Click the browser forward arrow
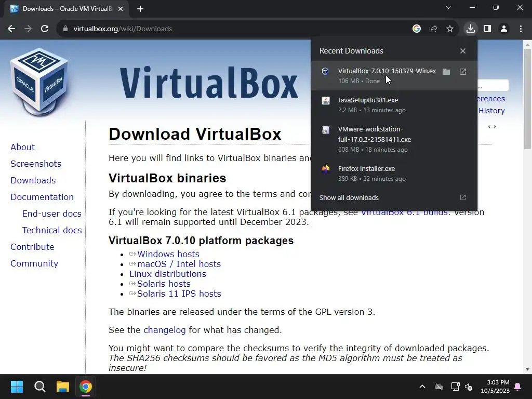The image size is (532, 399). [x=28, y=29]
